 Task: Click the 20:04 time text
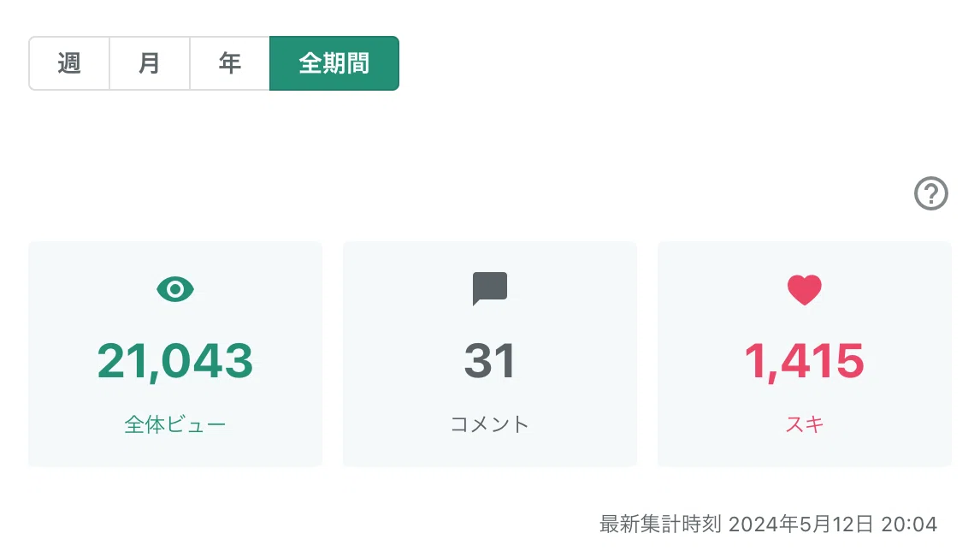tap(909, 524)
